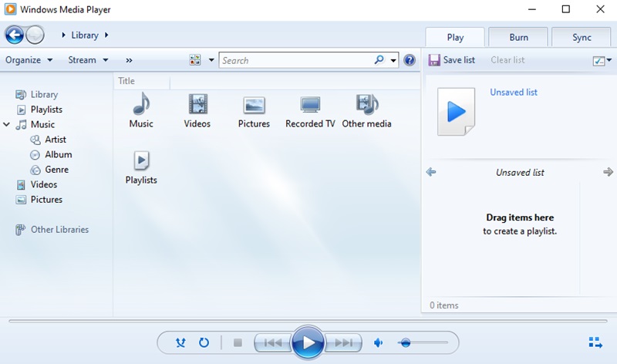Click breadcrumb arrow after Library
The width and height of the screenshot is (617, 364).
106,35
